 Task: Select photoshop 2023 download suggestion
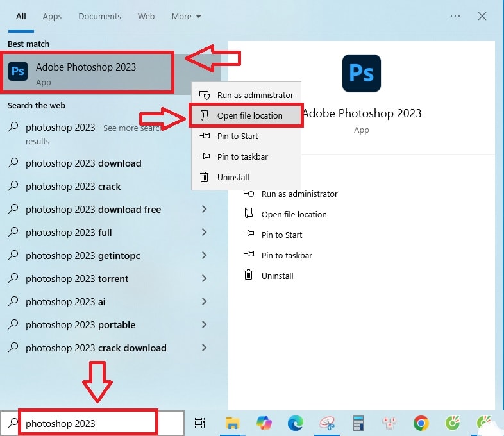click(83, 163)
